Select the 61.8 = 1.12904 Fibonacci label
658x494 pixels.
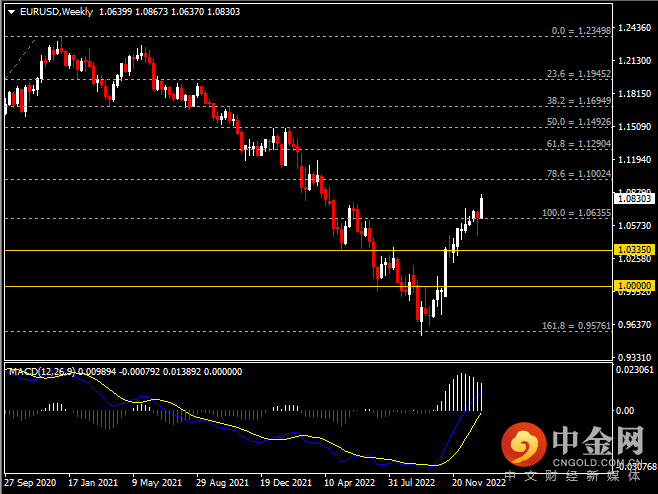[x=579, y=144]
